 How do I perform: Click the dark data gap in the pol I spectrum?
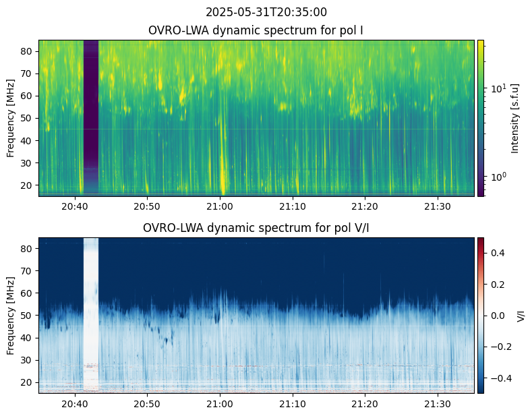coord(90,118)
